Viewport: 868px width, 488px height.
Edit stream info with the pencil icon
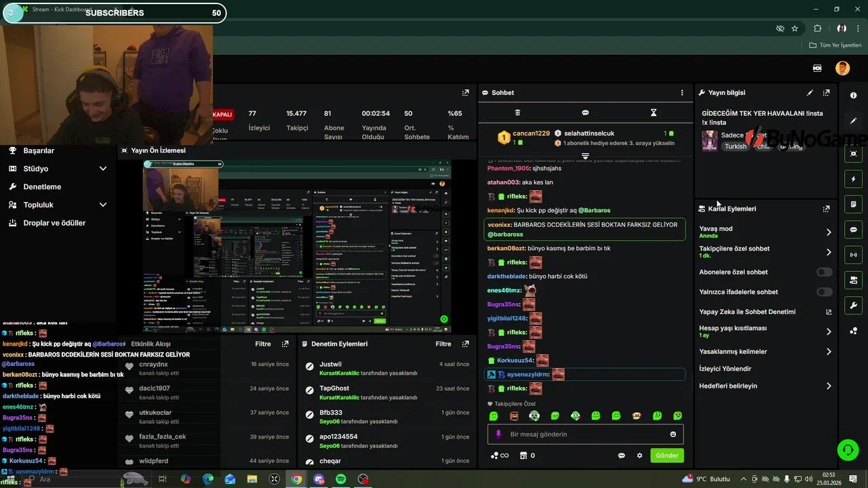coord(810,93)
